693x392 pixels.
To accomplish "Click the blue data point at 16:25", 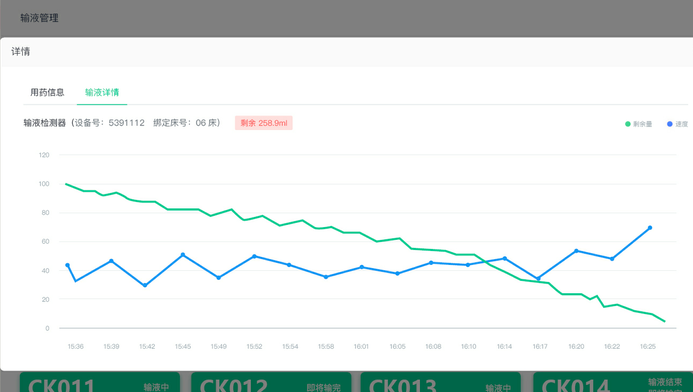I will (x=650, y=228).
